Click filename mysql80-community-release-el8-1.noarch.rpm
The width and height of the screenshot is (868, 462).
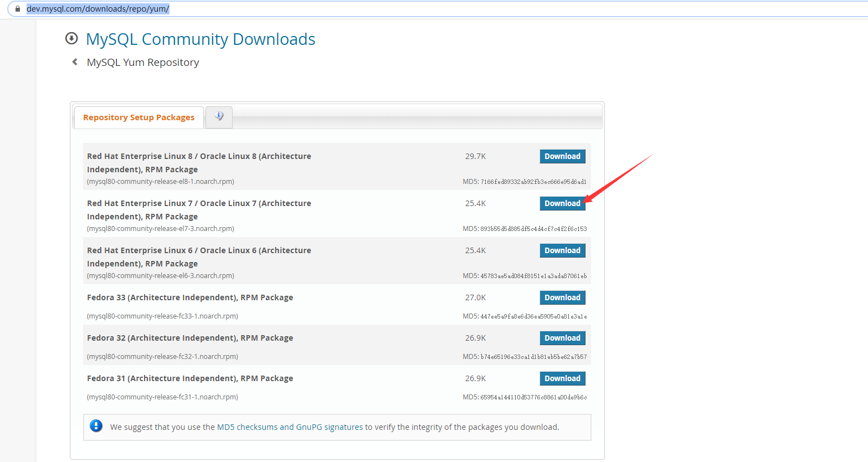161,182
